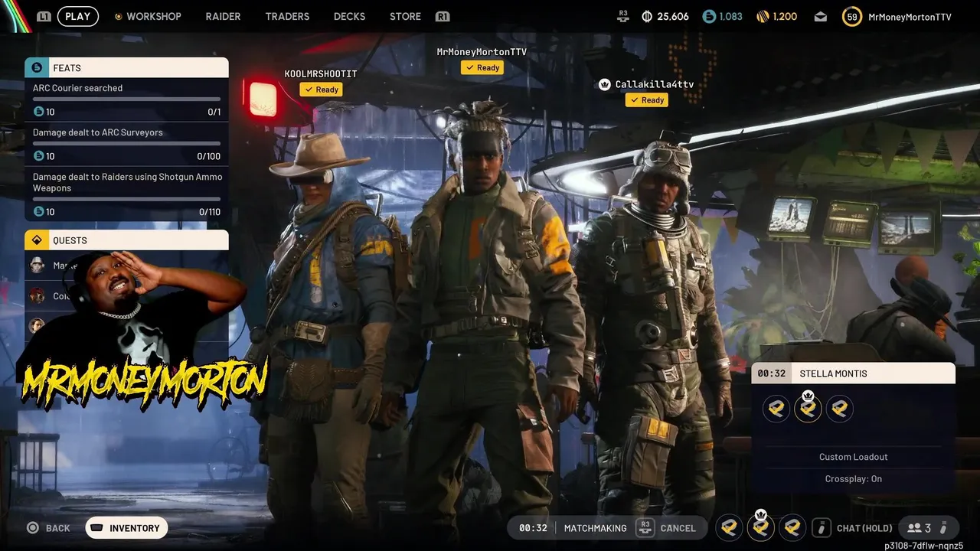
Task: Click the blue token icon beside 1,083
Action: (709, 16)
